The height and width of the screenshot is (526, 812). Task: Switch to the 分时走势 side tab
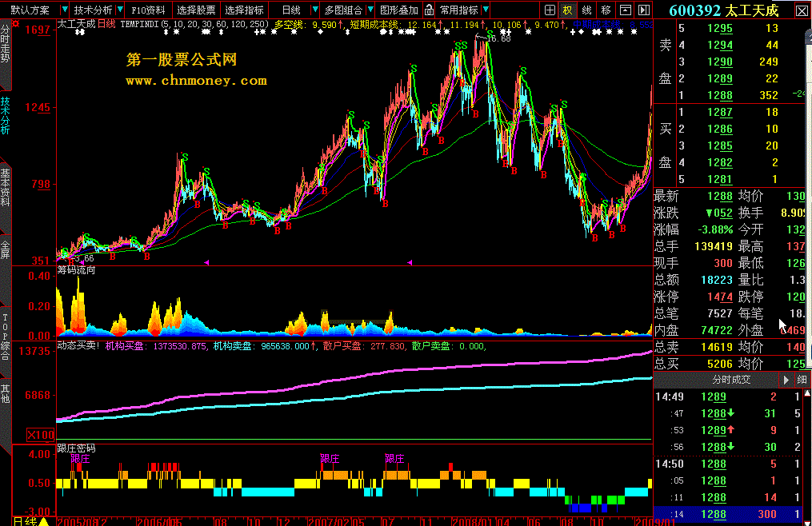point(5,46)
